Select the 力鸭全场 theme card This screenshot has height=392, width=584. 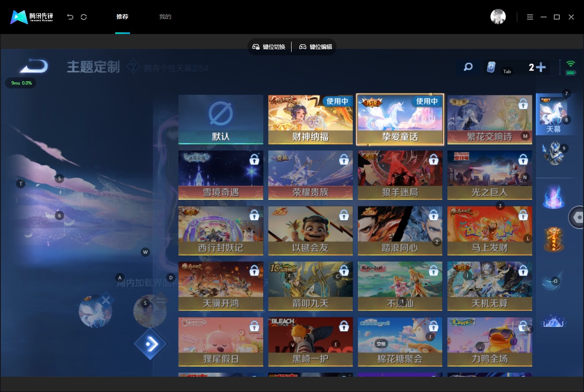[490, 342]
